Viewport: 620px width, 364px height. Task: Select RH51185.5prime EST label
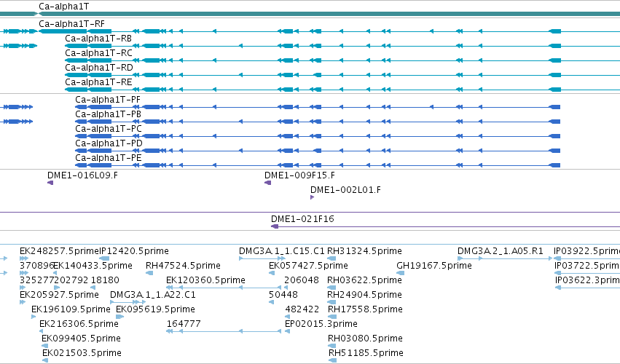tap(366, 354)
